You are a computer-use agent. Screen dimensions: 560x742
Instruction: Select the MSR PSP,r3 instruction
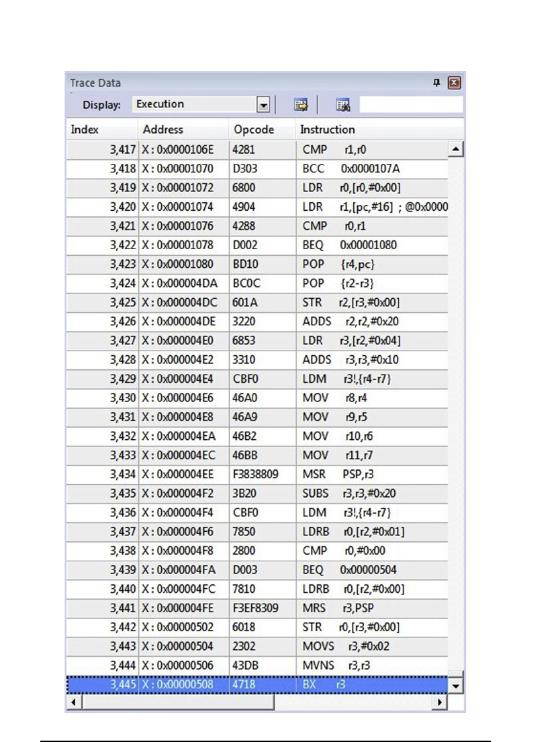coord(338,474)
